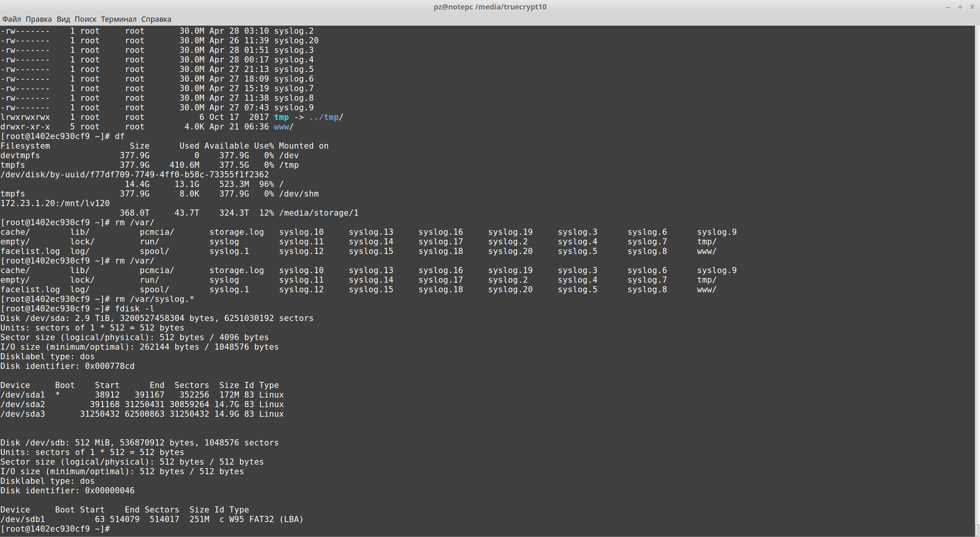The image size is (980, 537).
Task: Open the Поиск menu
Action: tap(85, 19)
